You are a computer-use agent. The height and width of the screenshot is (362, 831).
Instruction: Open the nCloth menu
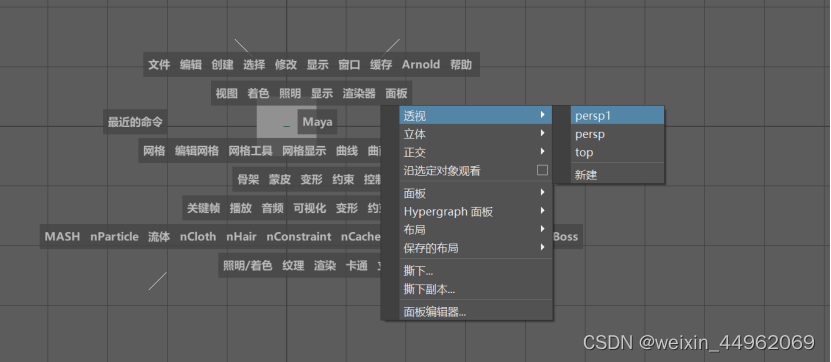198,237
